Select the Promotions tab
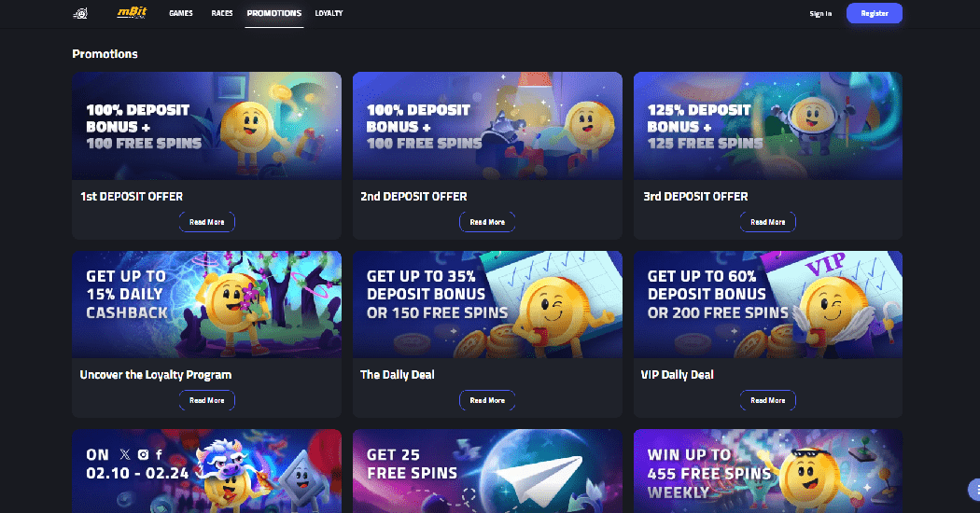 pos(274,13)
